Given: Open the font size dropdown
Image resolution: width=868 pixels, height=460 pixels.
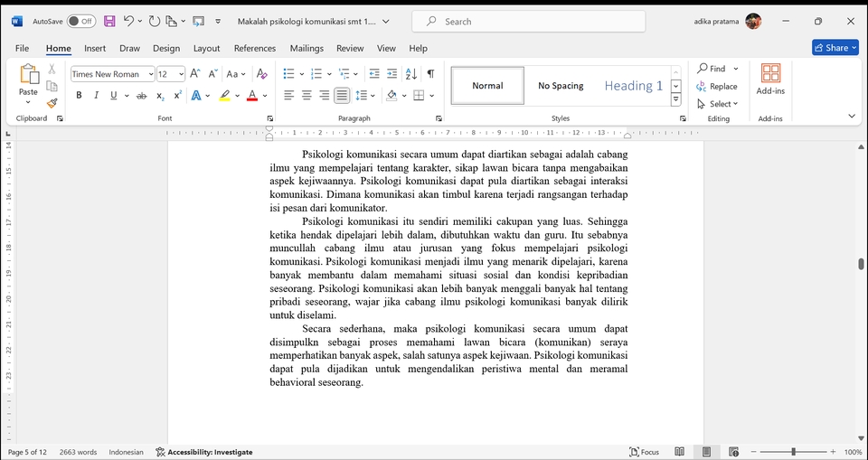Looking at the screenshot, I should [x=181, y=74].
